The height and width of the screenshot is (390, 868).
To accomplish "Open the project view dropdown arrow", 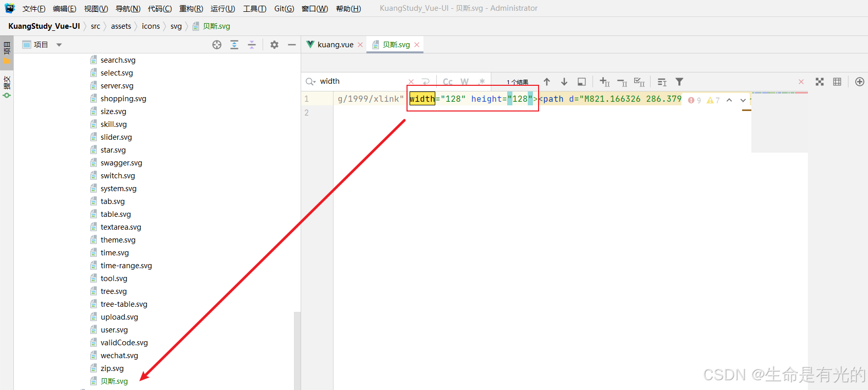I will [x=59, y=45].
